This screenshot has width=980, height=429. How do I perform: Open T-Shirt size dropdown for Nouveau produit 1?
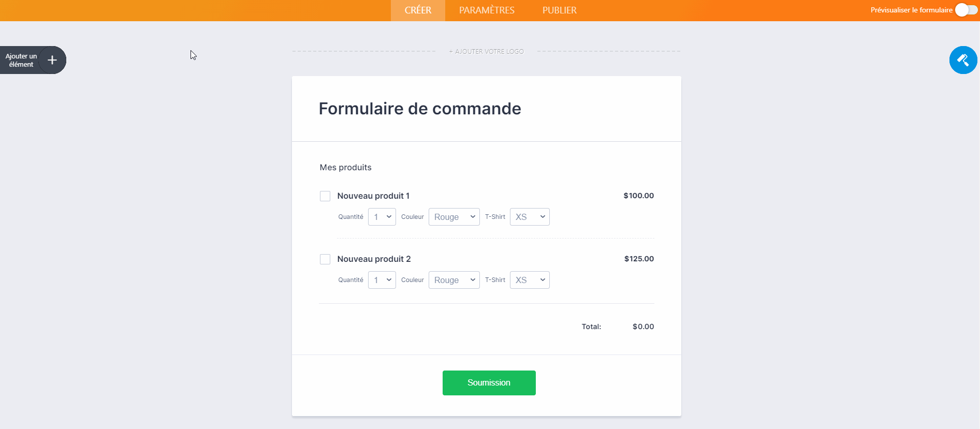(530, 217)
